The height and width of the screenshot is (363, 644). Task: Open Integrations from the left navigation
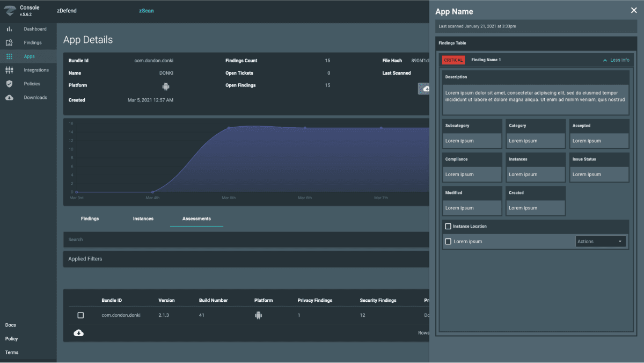click(33, 70)
